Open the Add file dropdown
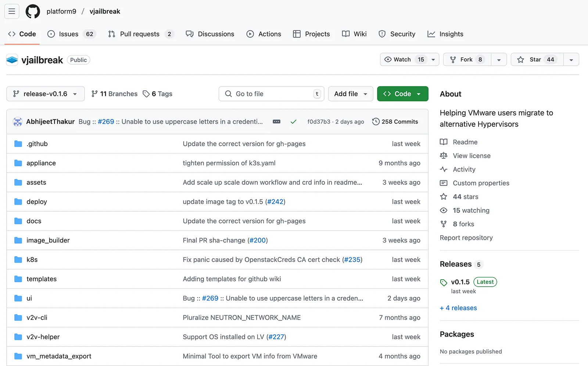The height and width of the screenshot is (366, 588). pos(350,94)
